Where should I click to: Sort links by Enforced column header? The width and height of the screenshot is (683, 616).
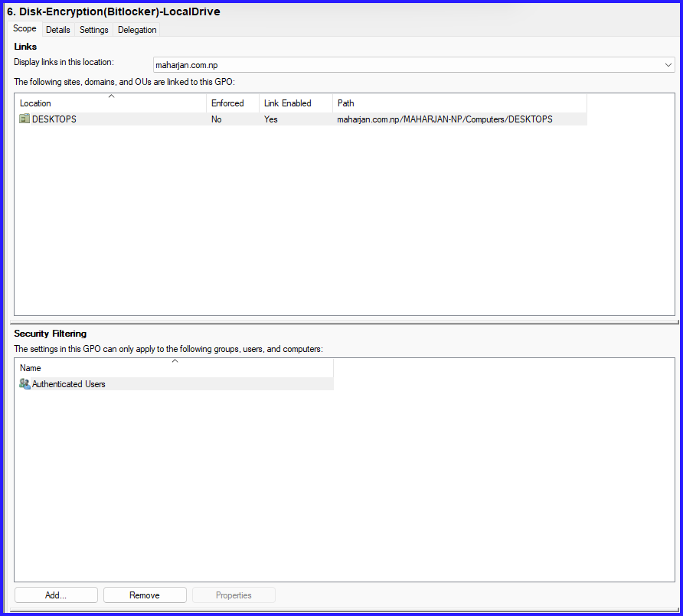[x=233, y=103]
